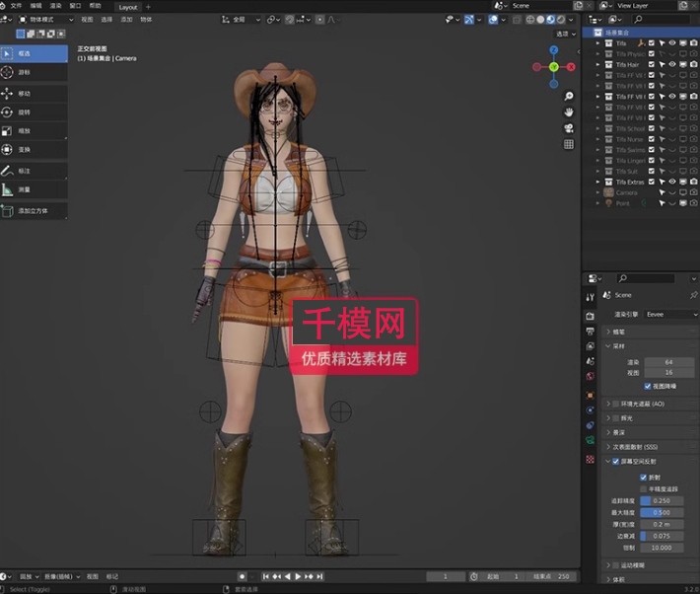Jump to the timeline end frame button

(x=319, y=576)
